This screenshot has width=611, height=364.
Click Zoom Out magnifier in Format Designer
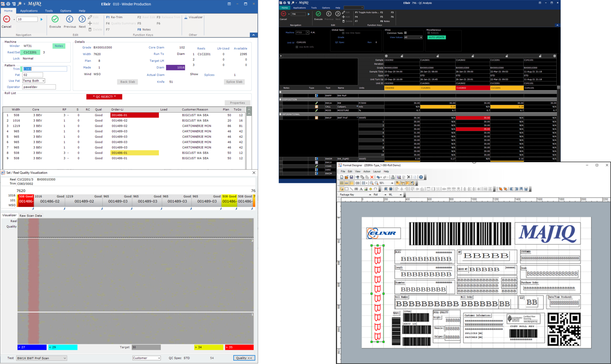point(377,183)
